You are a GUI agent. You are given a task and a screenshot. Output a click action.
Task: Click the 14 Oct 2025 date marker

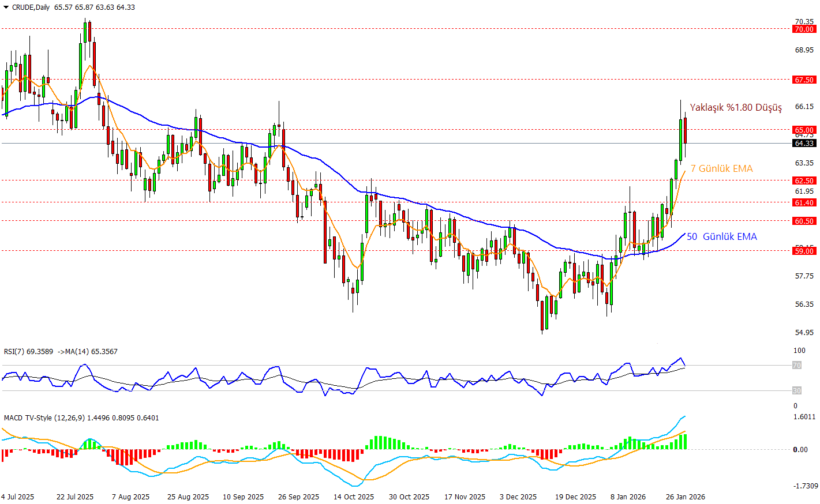[x=353, y=497]
